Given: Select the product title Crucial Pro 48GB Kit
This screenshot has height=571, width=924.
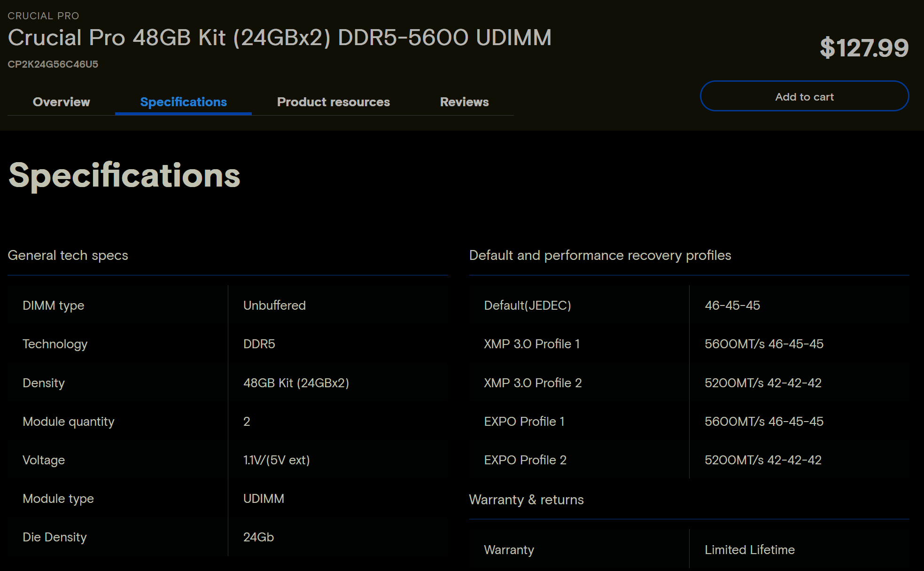Looking at the screenshot, I should pyautogui.click(x=280, y=38).
